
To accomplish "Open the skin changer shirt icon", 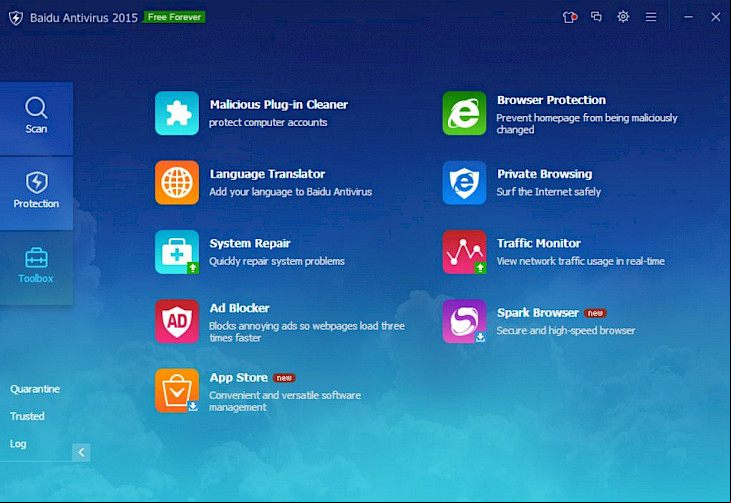I will pyautogui.click(x=570, y=17).
